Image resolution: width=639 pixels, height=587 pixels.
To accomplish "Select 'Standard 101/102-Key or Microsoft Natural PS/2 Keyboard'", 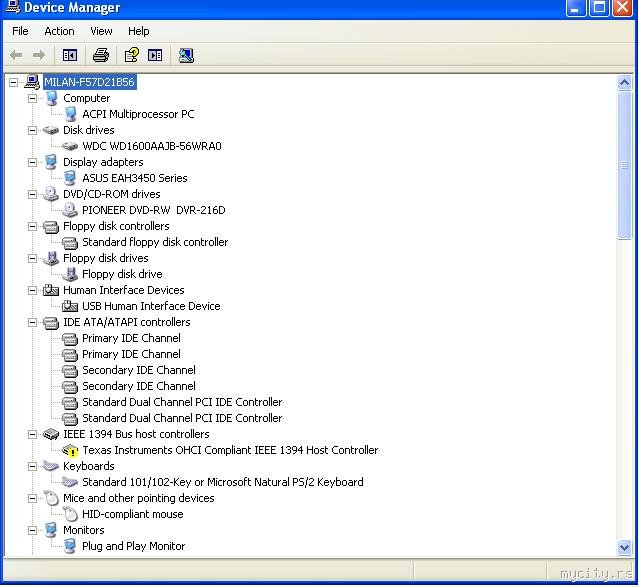I will pos(223,482).
